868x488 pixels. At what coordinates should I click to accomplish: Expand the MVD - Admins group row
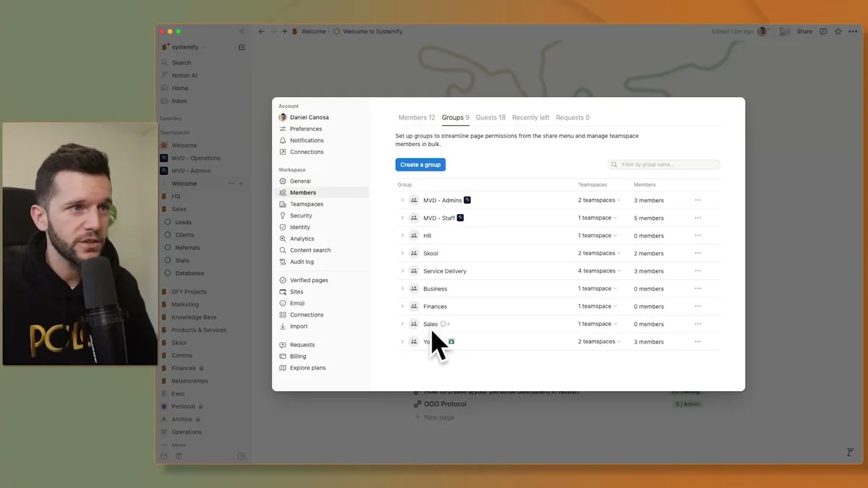(x=403, y=200)
